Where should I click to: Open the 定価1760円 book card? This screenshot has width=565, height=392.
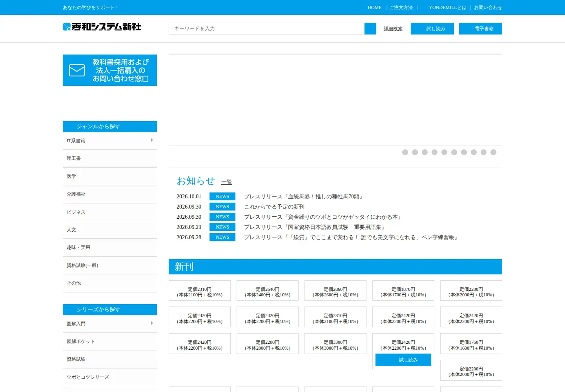471,344
